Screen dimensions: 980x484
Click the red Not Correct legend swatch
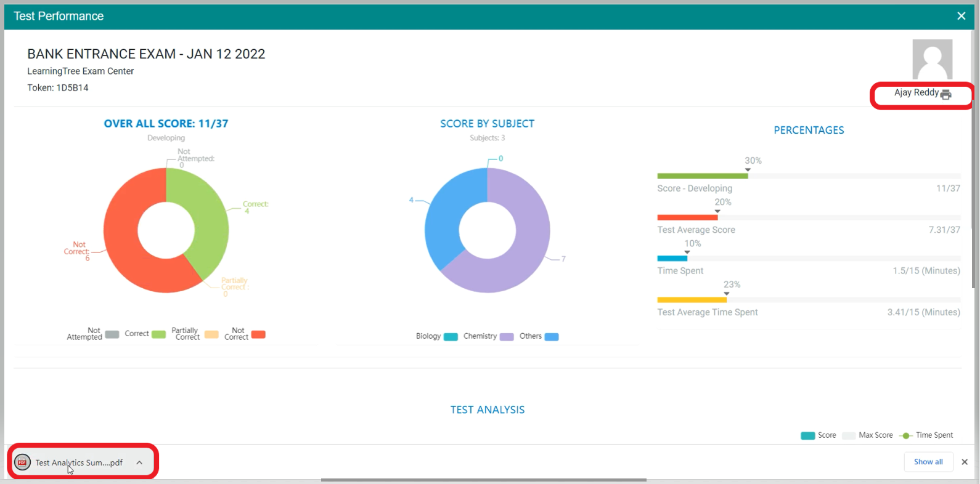point(259,334)
